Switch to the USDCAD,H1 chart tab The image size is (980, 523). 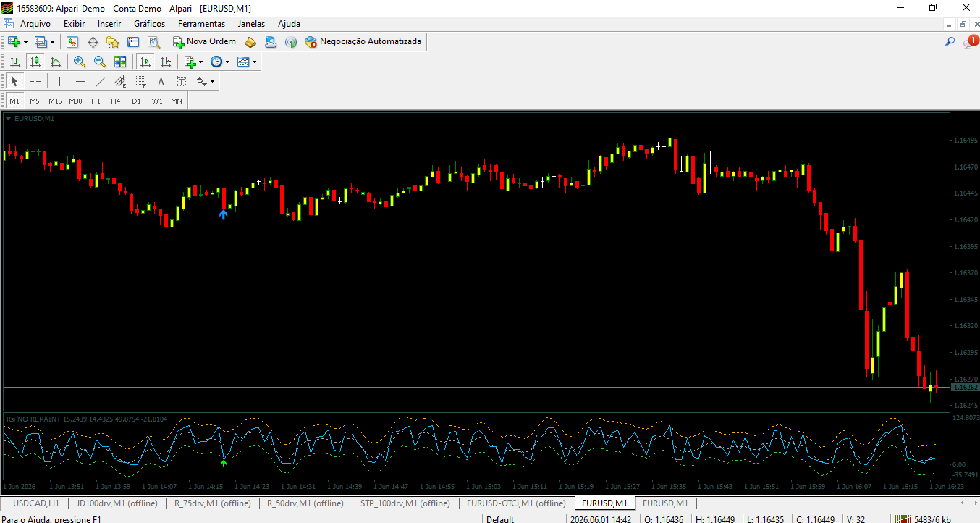point(36,503)
